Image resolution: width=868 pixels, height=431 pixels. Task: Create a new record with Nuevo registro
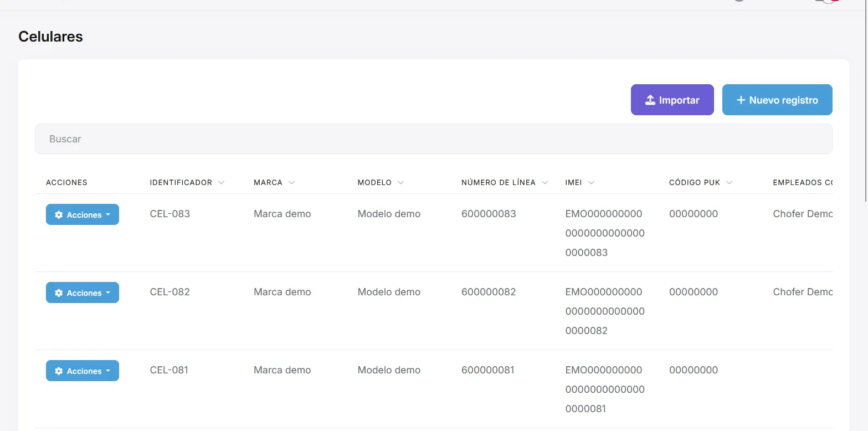(x=777, y=100)
